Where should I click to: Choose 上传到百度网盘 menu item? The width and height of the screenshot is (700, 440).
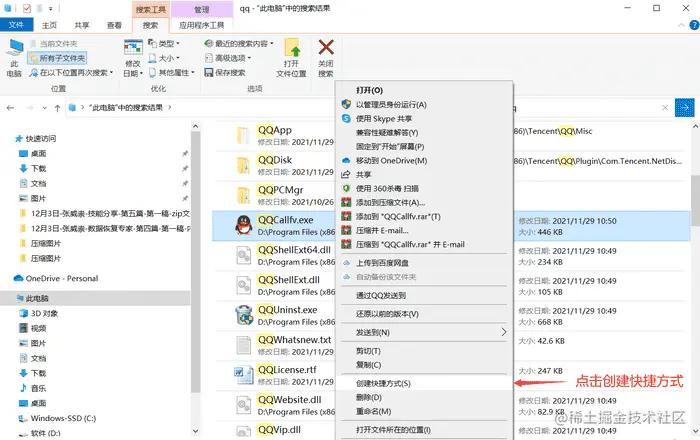click(424, 263)
